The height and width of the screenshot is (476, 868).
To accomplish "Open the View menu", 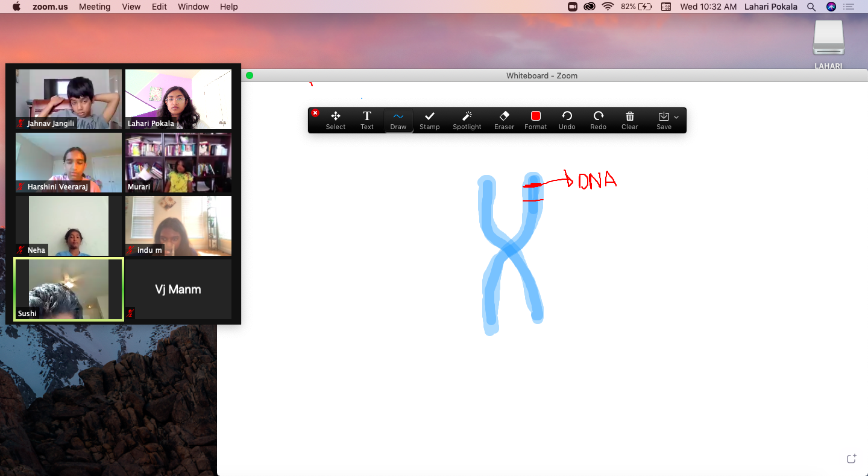I will point(131,7).
